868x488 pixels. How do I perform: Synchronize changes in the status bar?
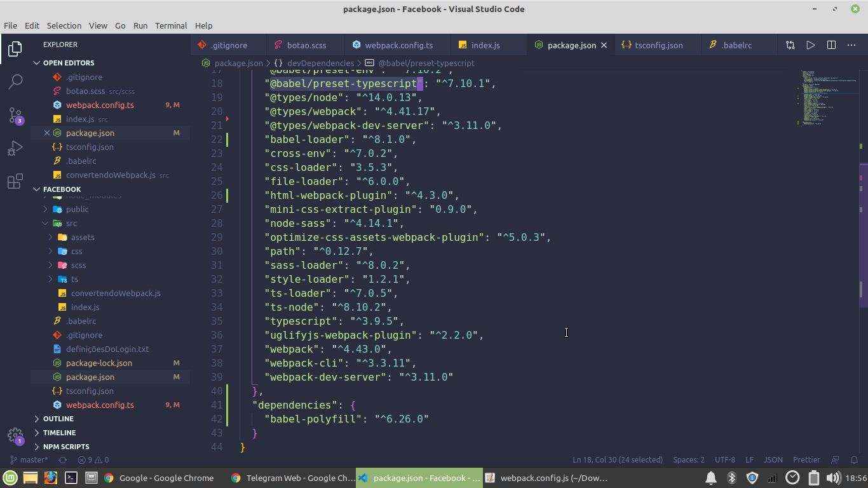coord(63,459)
